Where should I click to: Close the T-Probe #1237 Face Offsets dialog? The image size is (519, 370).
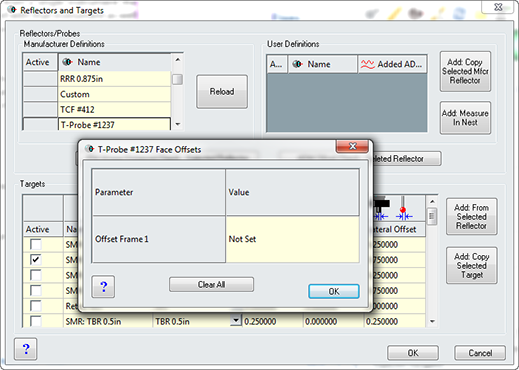pos(352,146)
